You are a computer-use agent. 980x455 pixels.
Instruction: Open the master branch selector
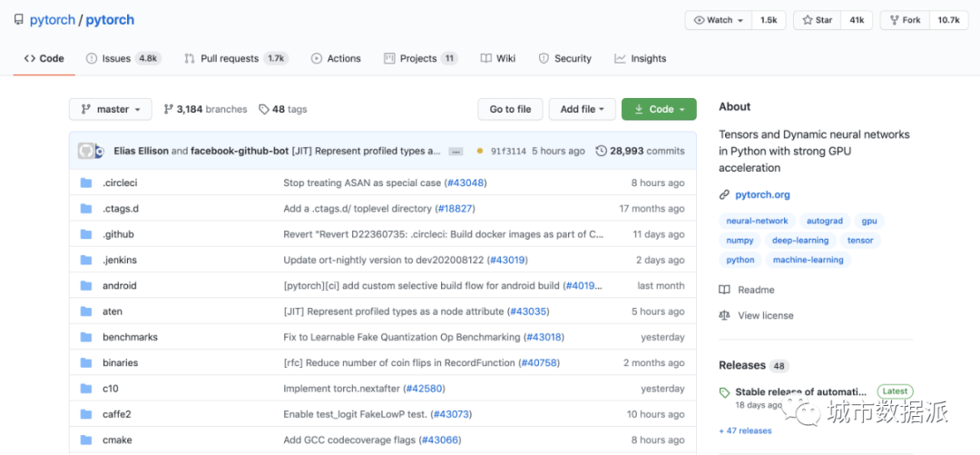tap(110, 109)
